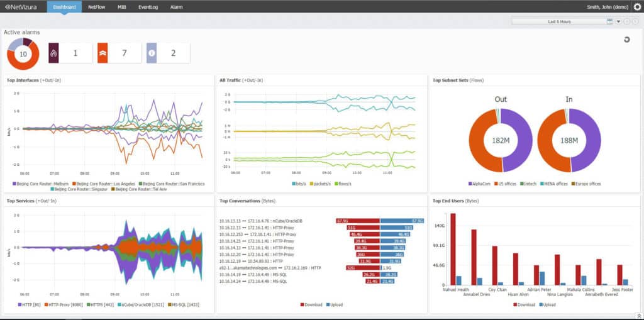Click the Jess Foster user label
The height and width of the screenshot is (320, 644).
622,290
